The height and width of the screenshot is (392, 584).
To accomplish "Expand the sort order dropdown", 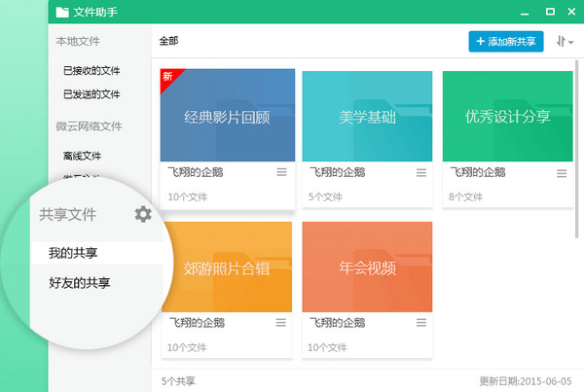I will coord(565,42).
